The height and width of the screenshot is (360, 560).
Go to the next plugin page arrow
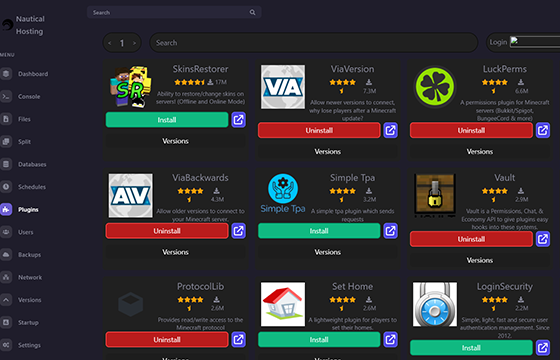[134, 43]
